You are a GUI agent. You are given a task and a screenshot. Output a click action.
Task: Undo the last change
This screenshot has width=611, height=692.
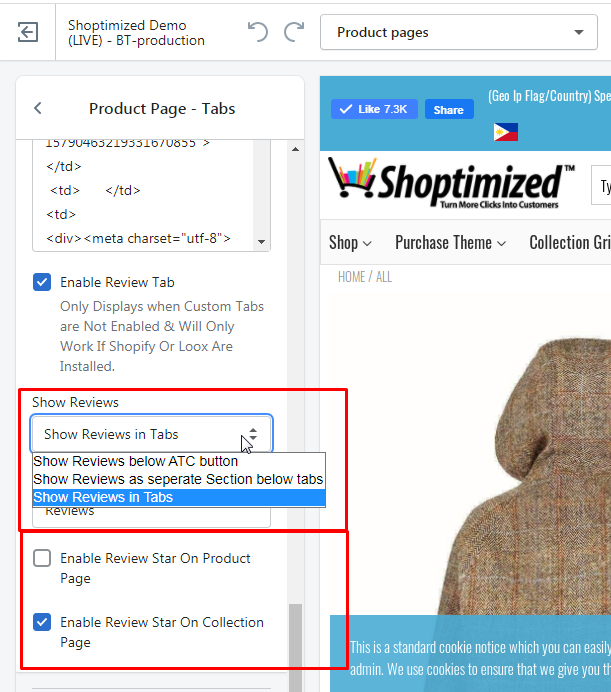point(258,32)
